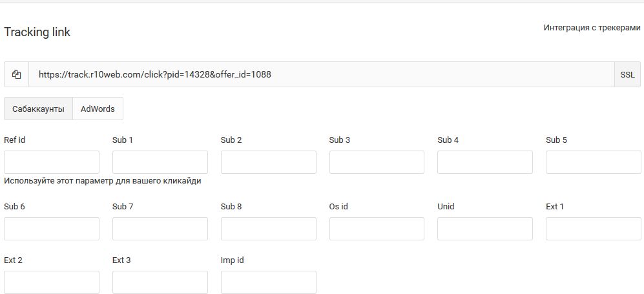Switch to the Сабаккаунты tab
Viewport: 644px width, 294px height.
[38, 109]
